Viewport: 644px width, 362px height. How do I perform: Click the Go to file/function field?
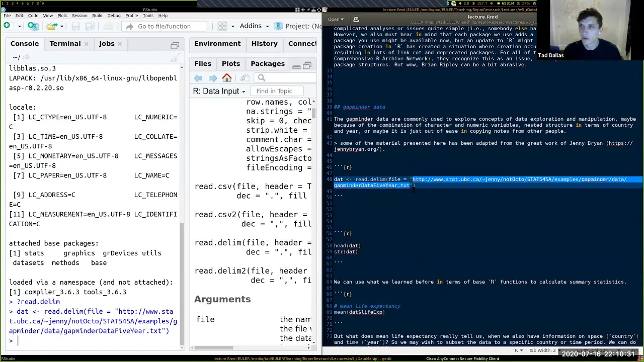pyautogui.click(x=164, y=26)
